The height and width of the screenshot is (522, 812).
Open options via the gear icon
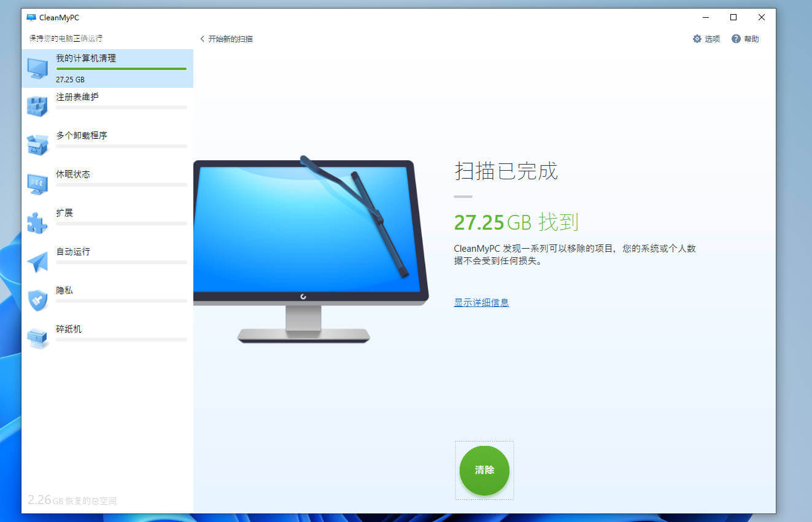[697, 39]
